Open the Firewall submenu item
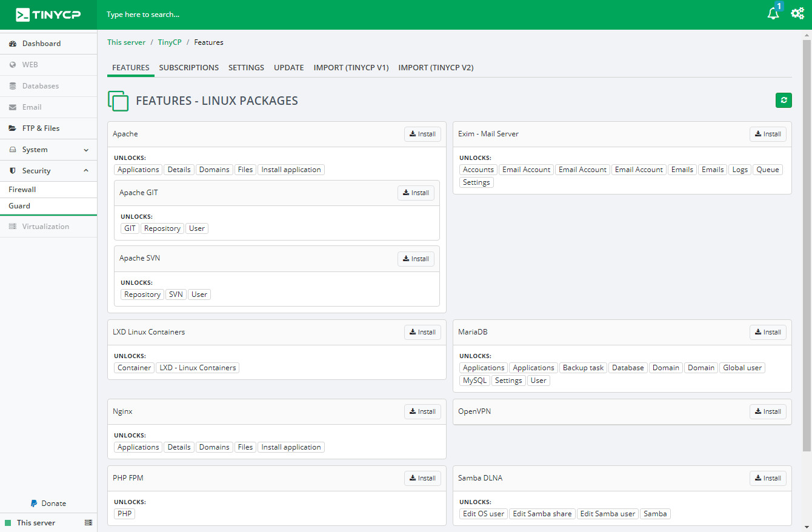 pyautogui.click(x=48, y=190)
